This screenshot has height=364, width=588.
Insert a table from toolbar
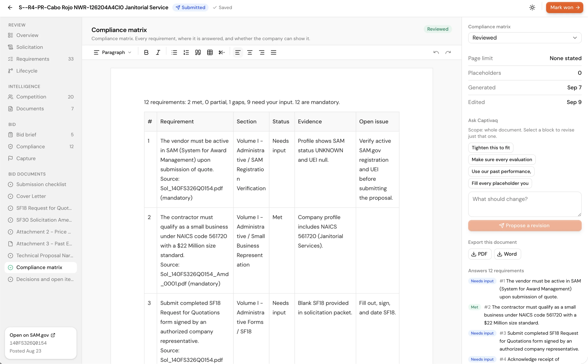pos(210,52)
